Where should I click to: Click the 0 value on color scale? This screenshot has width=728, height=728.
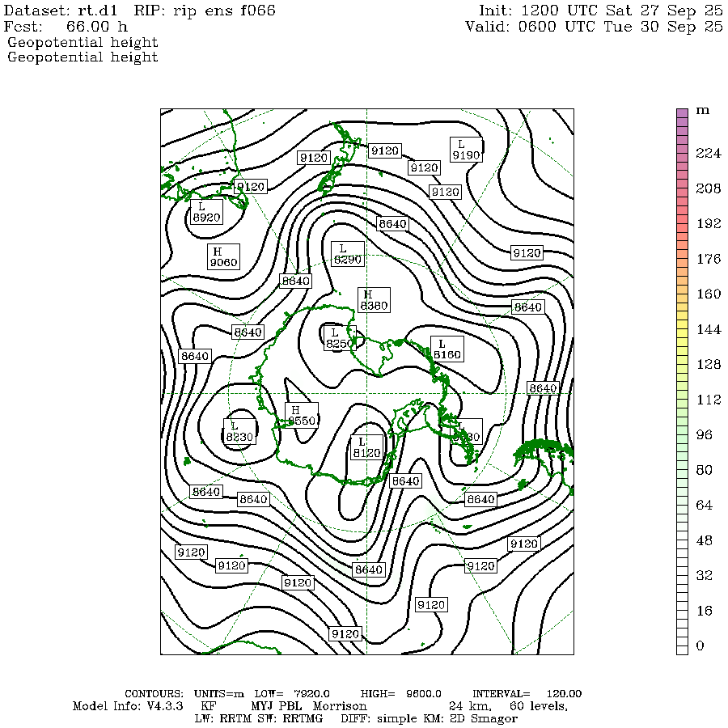[700, 645]
